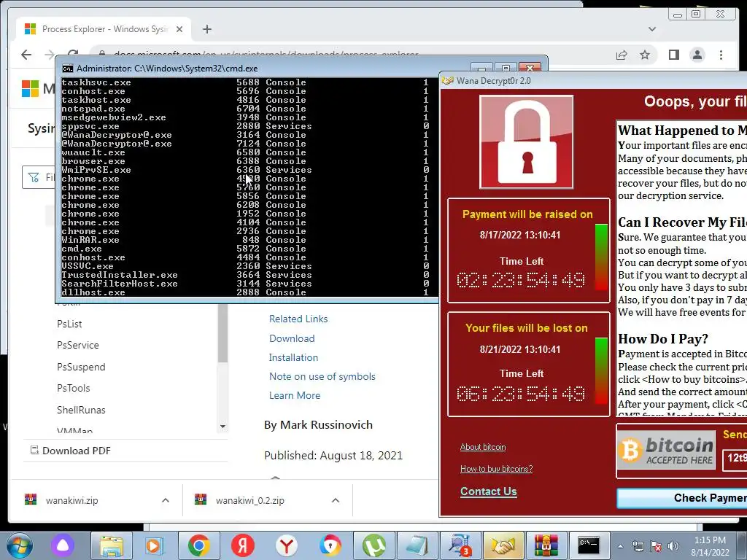Launch Yandex Browser Y taskbar icon

pos(286,545)
